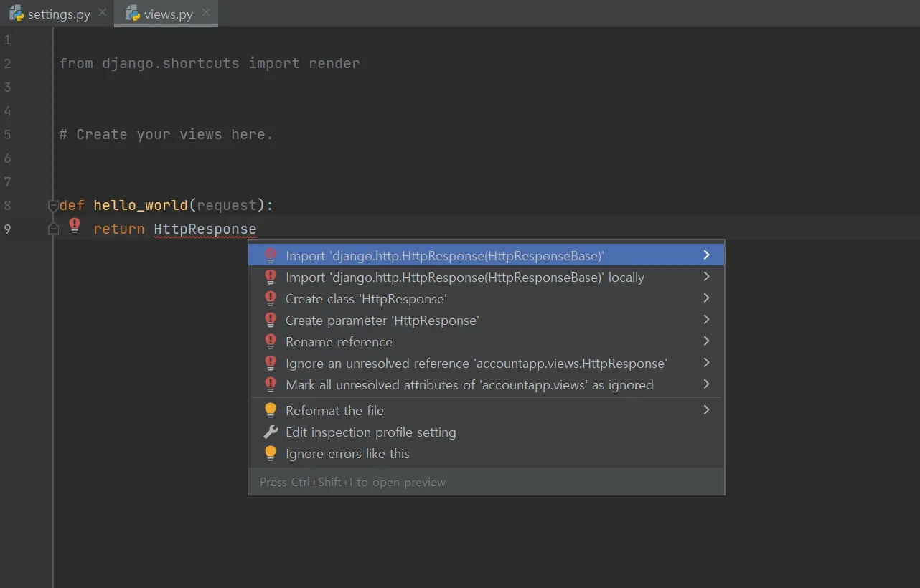
Task: Click the yellow bulb next to Reformat the file
Action: pyautogui.click(x=271, y=410)
